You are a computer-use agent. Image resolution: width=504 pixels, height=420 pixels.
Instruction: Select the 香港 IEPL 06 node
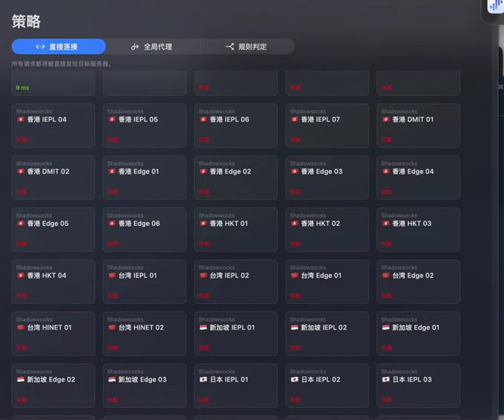click(x=236, y=126)
